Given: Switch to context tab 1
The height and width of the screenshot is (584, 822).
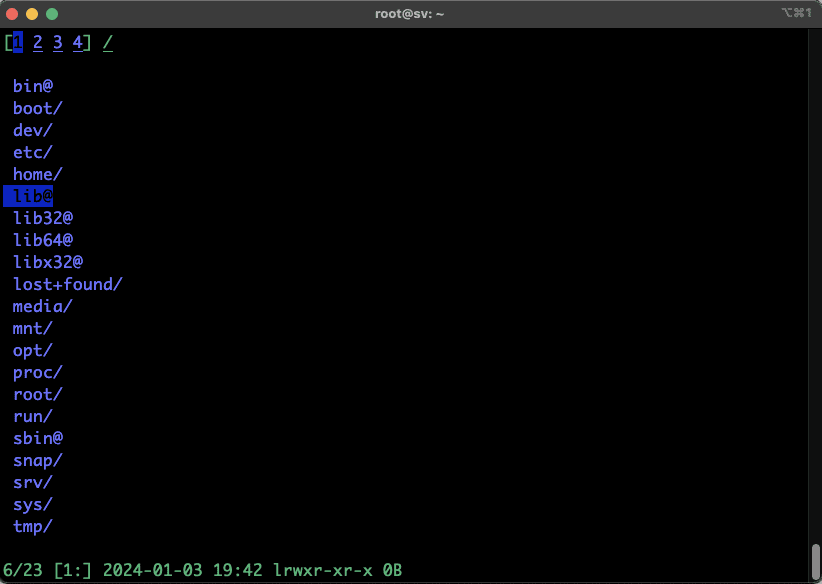Looking at the screenshot, I should click(x=18, y=42).
